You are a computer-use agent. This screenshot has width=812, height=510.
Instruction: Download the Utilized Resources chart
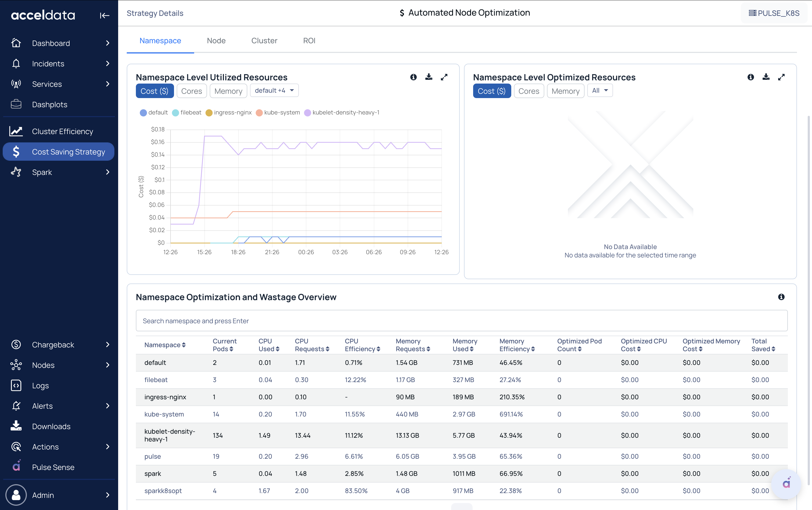click(x=429, y=77)
